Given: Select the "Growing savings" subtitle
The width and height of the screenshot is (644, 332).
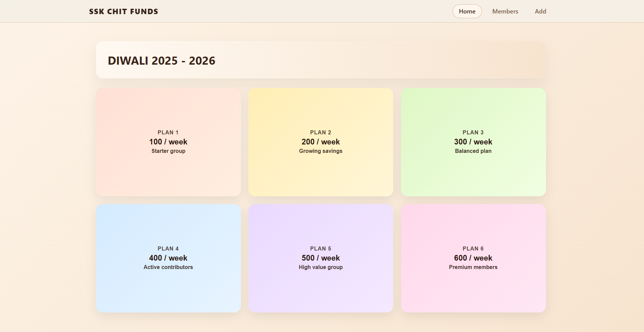Looking at the screenshot, I should [320, 151].
